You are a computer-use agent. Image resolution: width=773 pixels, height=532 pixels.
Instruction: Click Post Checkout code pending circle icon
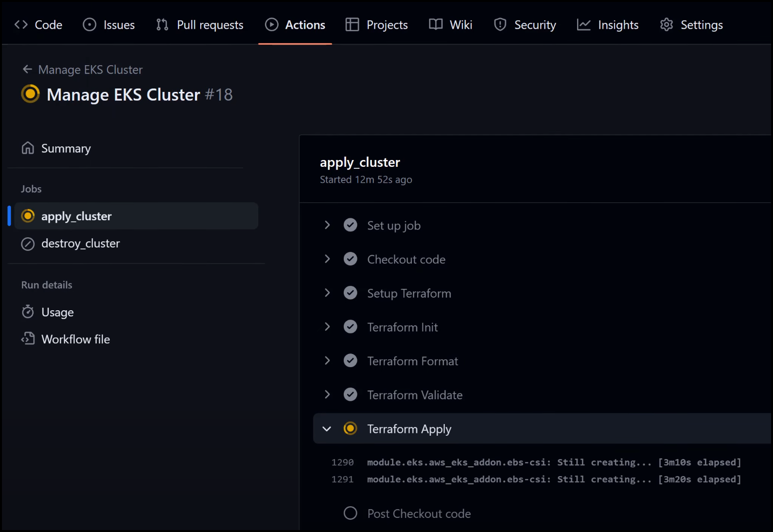point(351,513)
